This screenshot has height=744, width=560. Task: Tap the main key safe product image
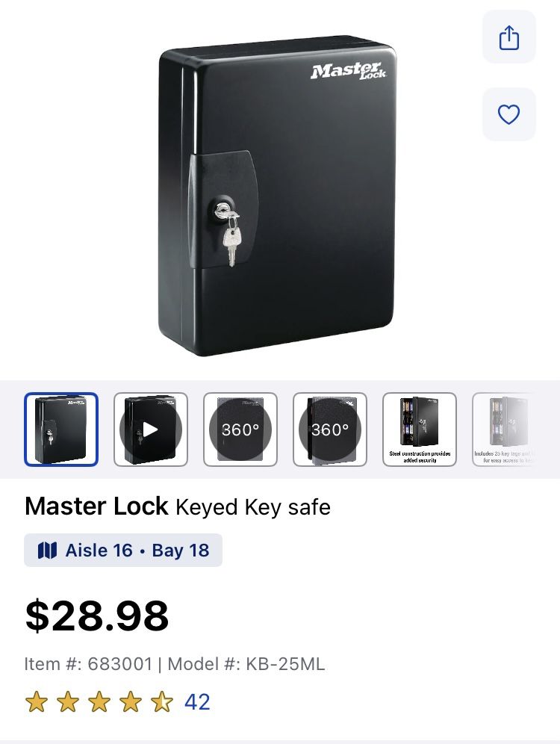click(278, 196)
